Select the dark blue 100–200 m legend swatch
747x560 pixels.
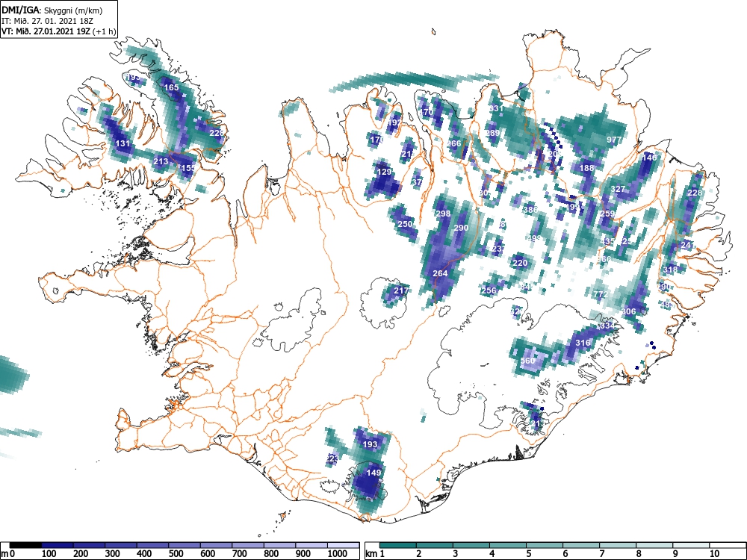coord(58,545)
